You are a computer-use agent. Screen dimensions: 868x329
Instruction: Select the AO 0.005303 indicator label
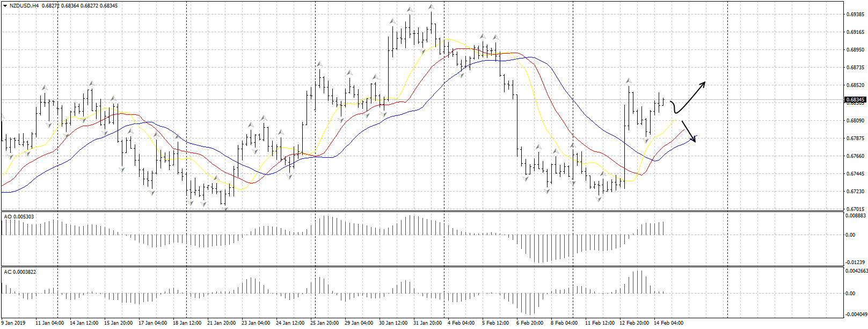[x=19, y=217]
